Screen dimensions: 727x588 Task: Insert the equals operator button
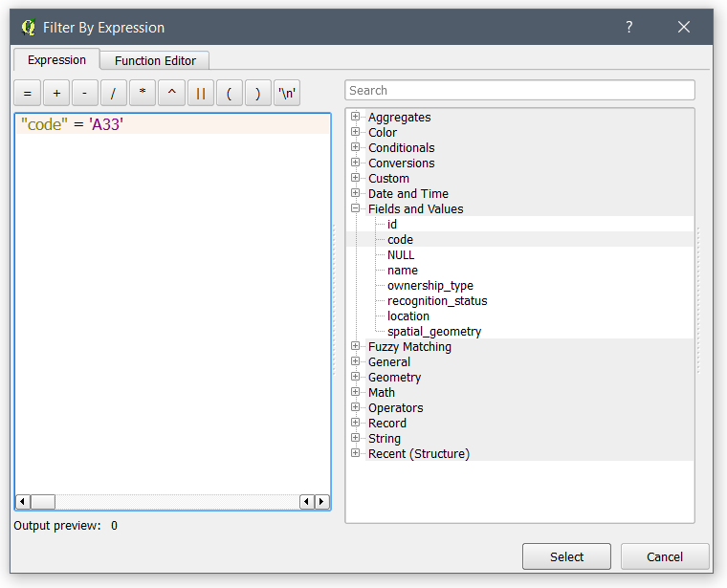(x=28, y=94)
